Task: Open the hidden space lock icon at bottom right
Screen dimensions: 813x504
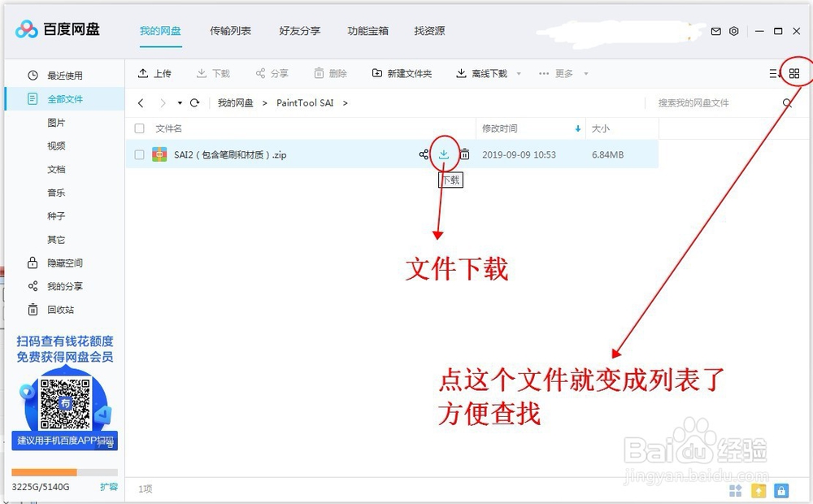Action: pos(781,490)
